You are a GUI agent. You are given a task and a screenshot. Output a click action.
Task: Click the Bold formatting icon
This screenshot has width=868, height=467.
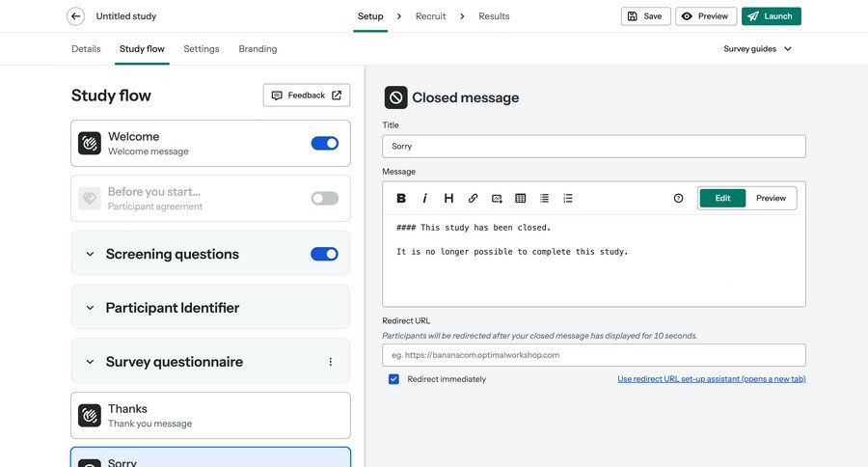(x=401, y=198)
